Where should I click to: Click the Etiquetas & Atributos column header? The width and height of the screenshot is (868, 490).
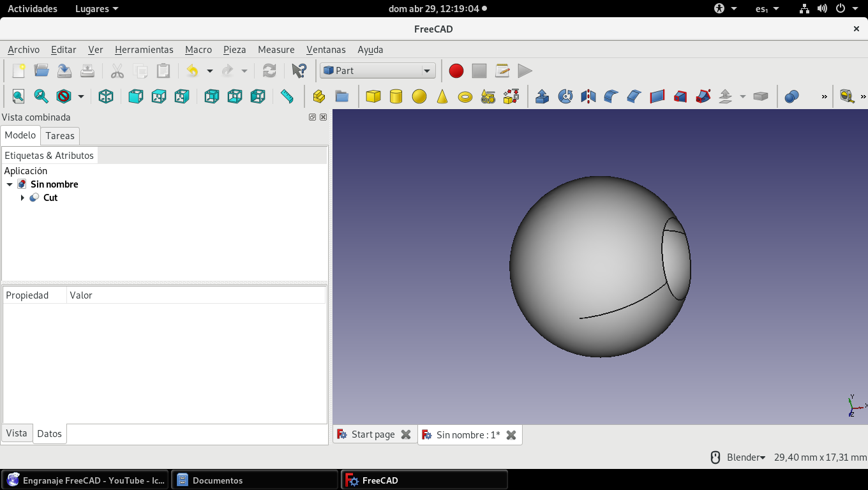49,155
